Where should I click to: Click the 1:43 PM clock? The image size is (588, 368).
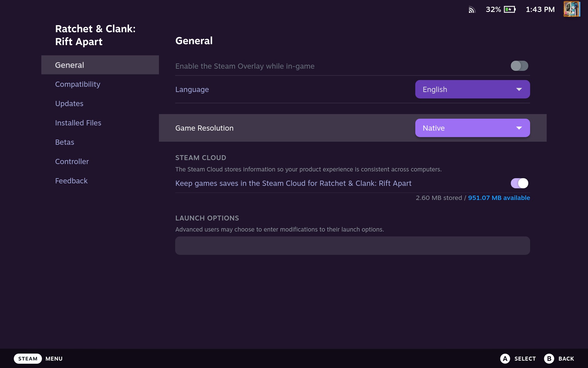[x=540, y=10]
